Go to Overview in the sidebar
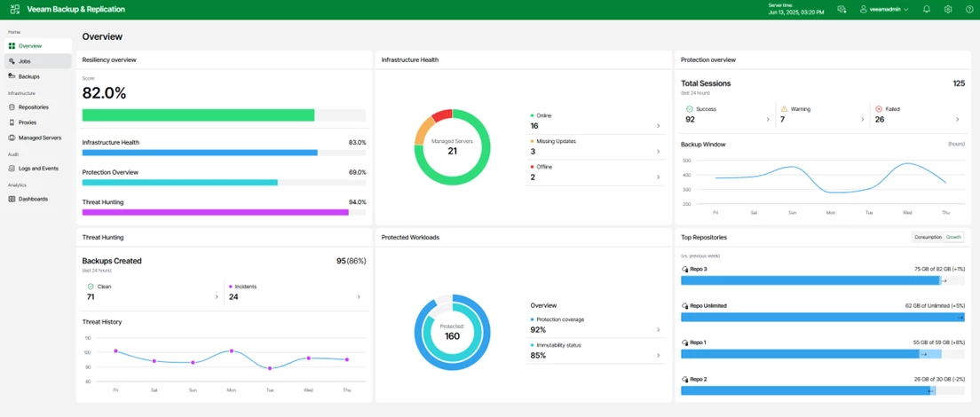The width and height of the screenshot is (980, 417). coord(37,46)
